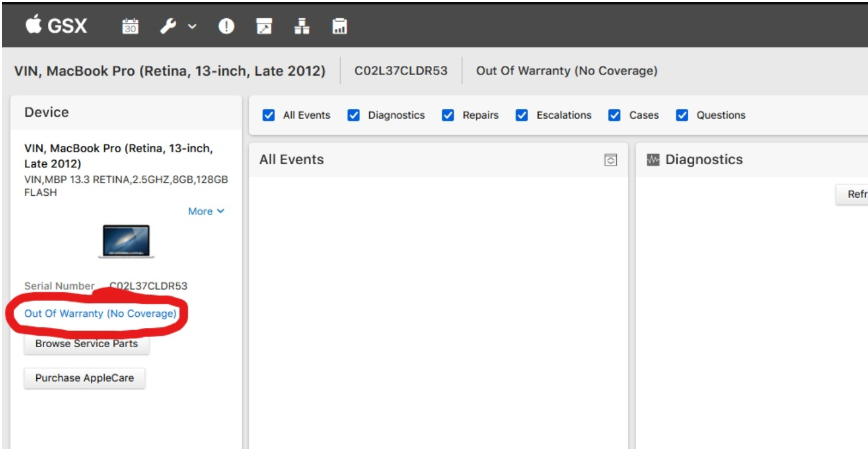
Task: Toggle the Escalations checkbox
Action: (x=522, y=115)
